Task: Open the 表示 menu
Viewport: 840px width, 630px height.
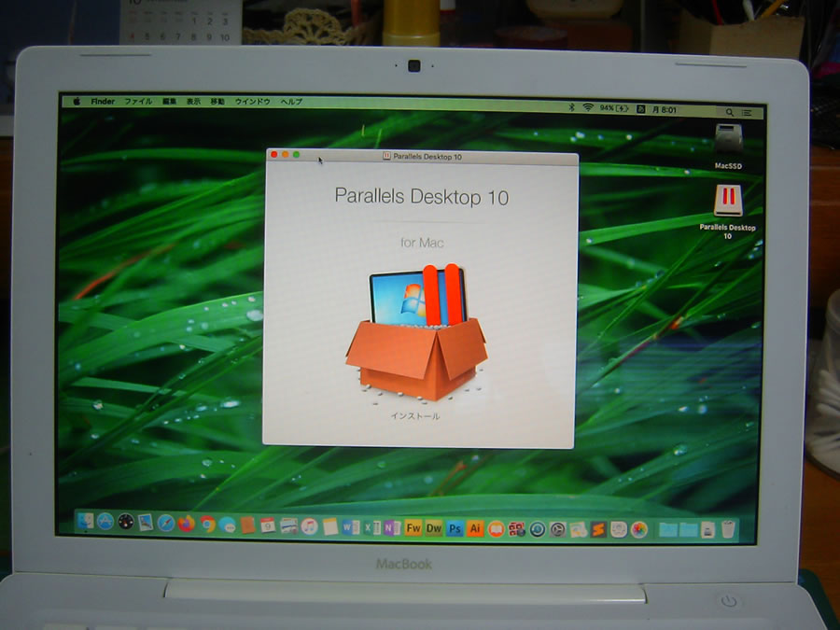Action: [193, 101]
